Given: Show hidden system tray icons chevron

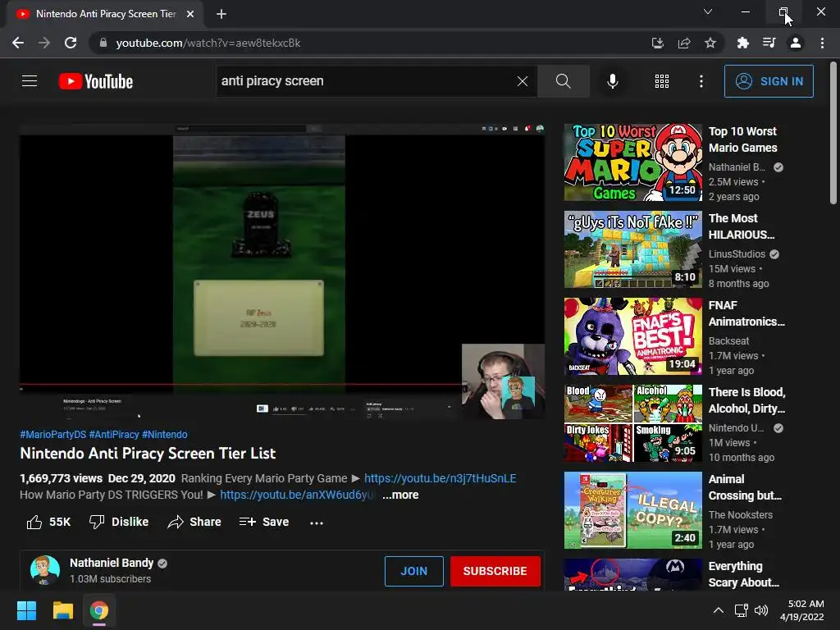Looking at the screenshot, I should [719, 610].
